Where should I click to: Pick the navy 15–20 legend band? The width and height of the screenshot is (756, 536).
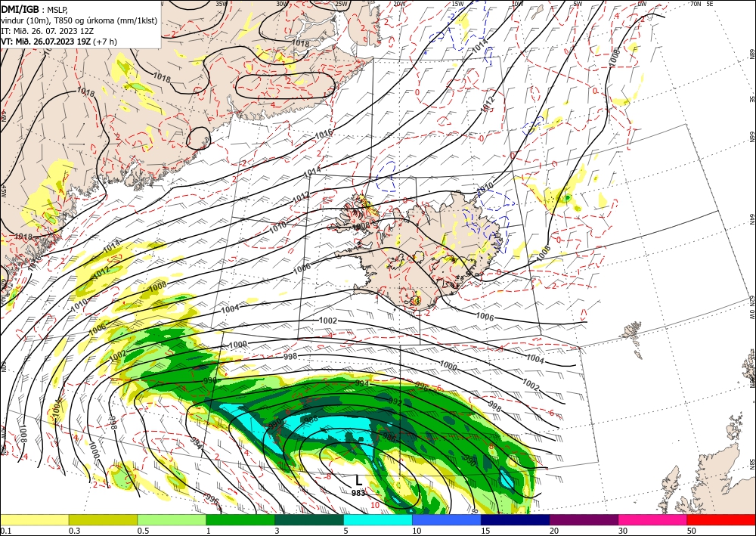click(516, 519)
